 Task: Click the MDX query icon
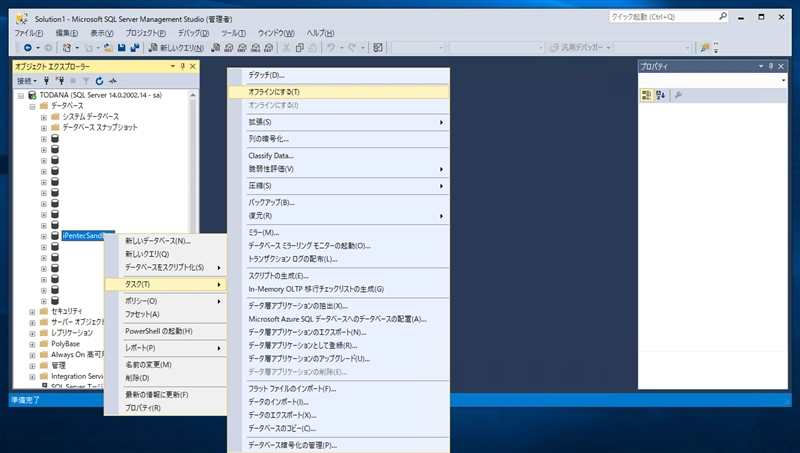point(229,47)
